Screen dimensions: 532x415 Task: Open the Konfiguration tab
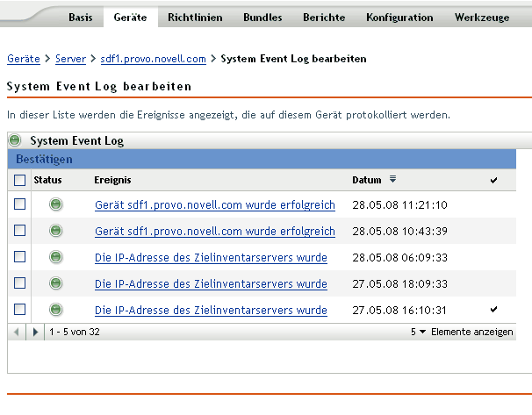click(399, 18)
